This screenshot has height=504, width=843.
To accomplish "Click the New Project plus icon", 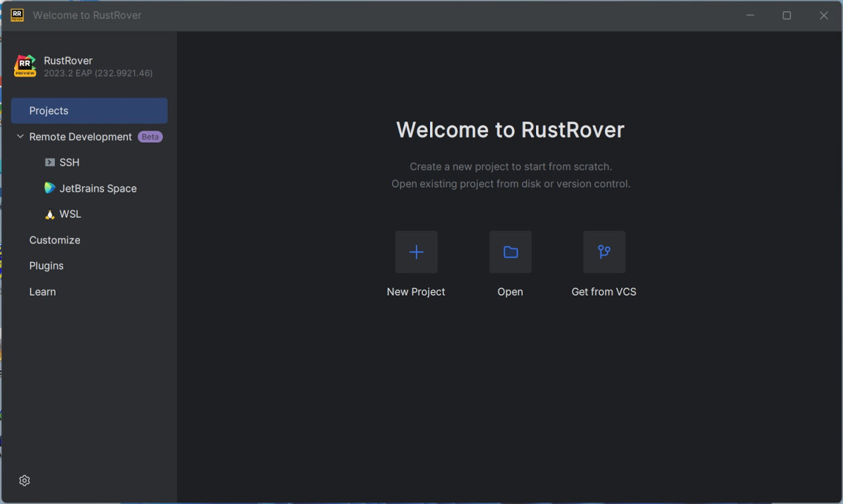I will coord(417,252).
